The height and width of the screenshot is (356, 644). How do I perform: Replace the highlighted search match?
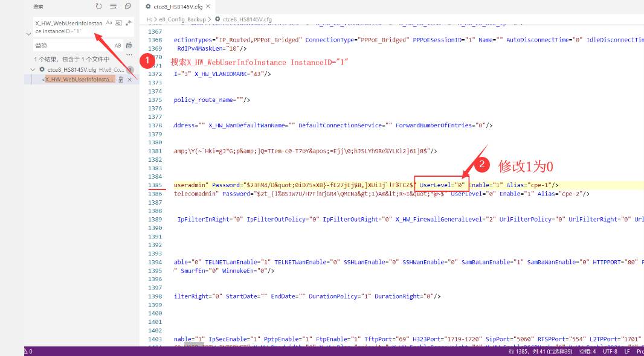[x=121, y=80]
